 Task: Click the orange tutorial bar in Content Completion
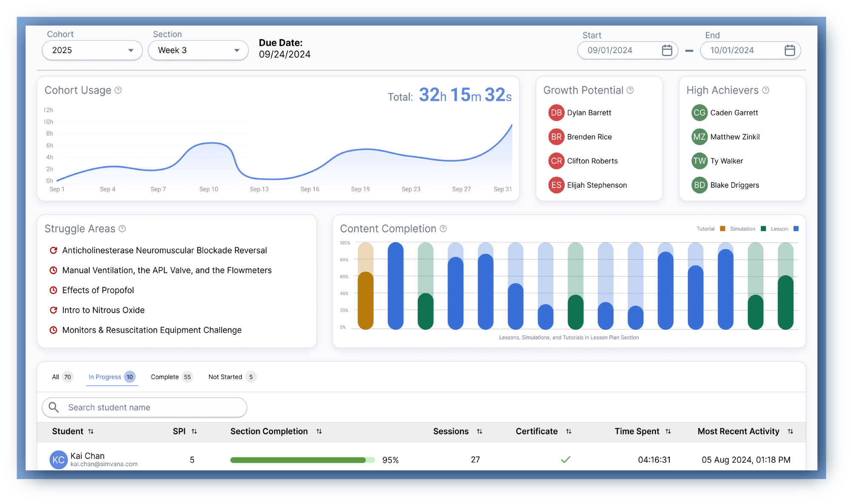(x=366, y=301)
